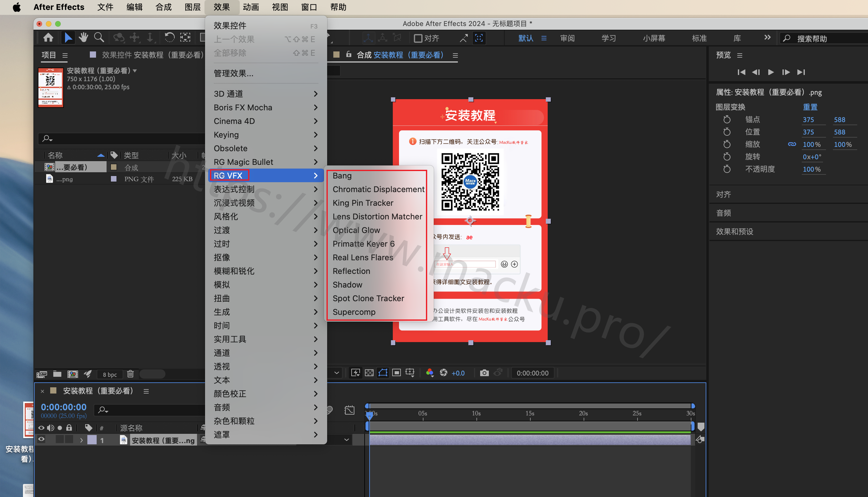Click reset exposure icon in viewer
868x497 pixels.
coord(444,373)
